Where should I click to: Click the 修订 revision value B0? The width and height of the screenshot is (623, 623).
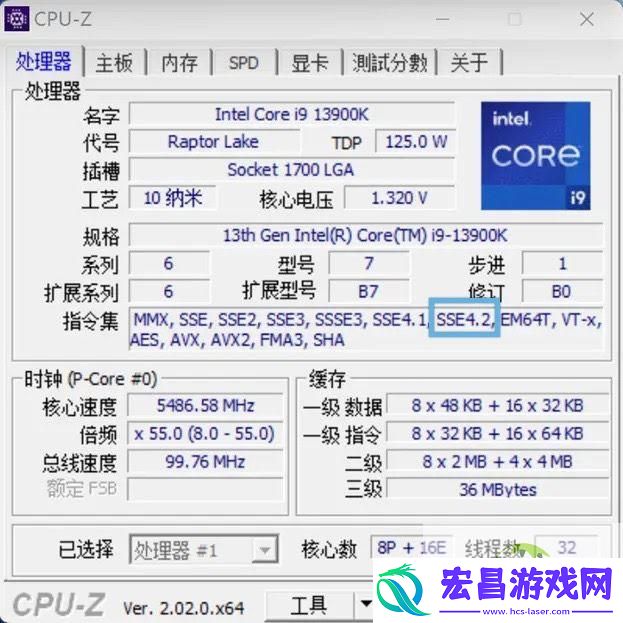[x=562, y=291]
